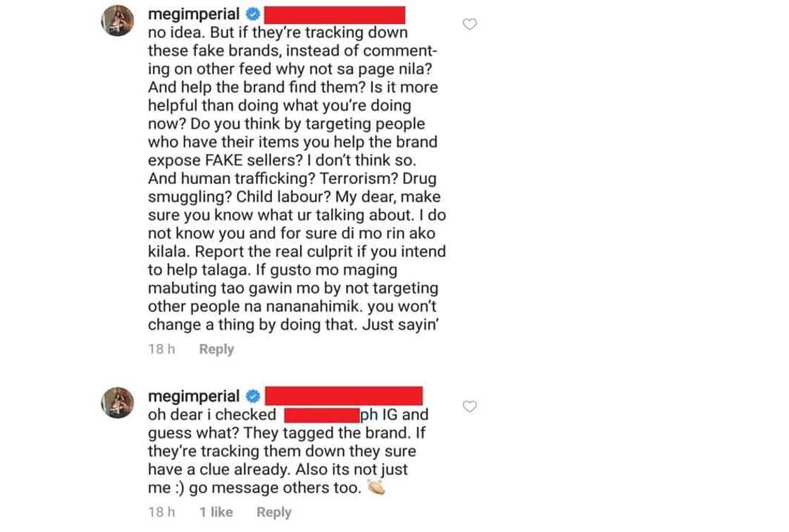The image size is (789, 532).
Task: Open the blue "ph" tagged account link
Action: tap(369, 415)
